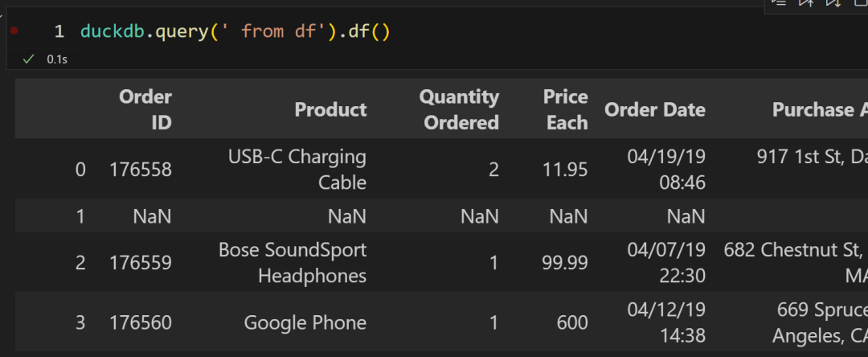Click the Price Each column header
Viewport: 868px width, 357px height.
566,109
